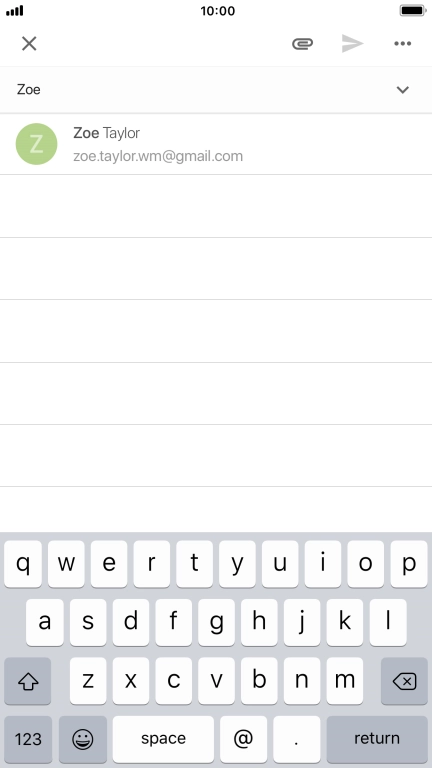The image size is (432, 768).
Task: Tap the letter g key
Action: click(216, 622)
